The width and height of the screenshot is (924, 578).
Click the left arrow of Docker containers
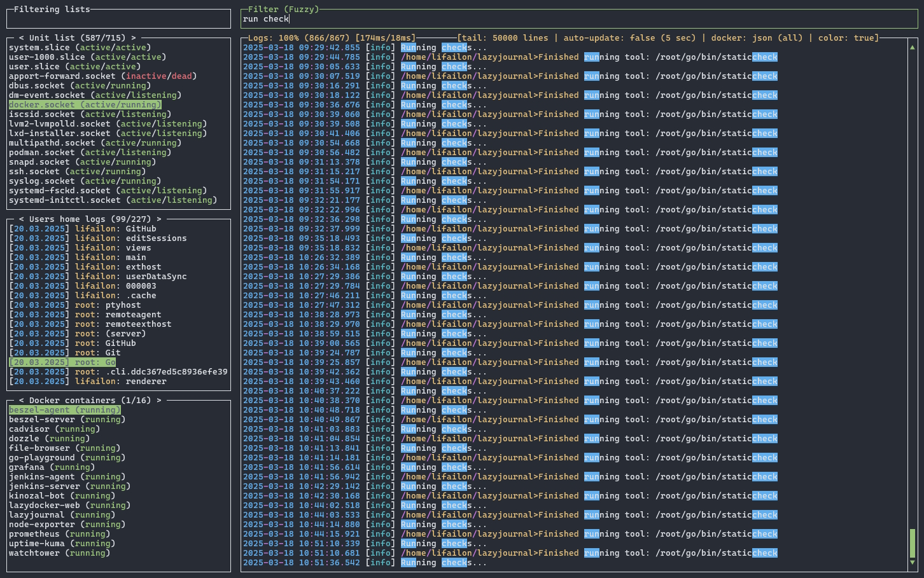pos(22,401)
